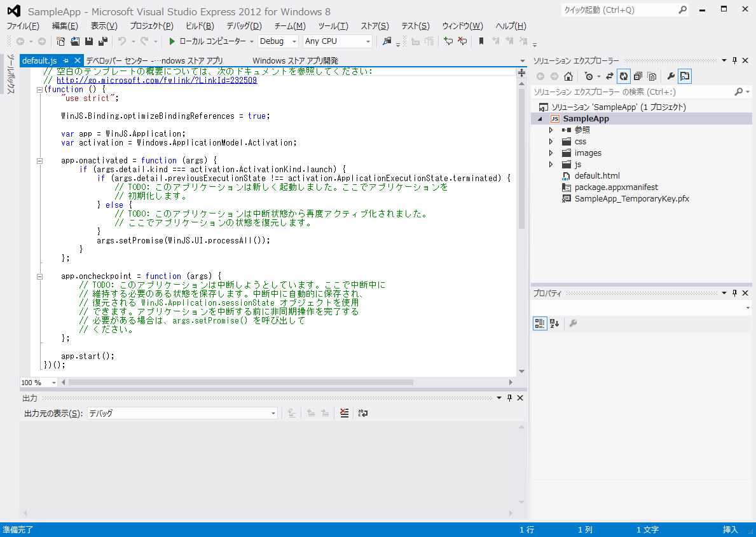Viewport: 756px width, 537px height.
Task: Toggle Word Wrap in the Output panel
Action: 363,413
